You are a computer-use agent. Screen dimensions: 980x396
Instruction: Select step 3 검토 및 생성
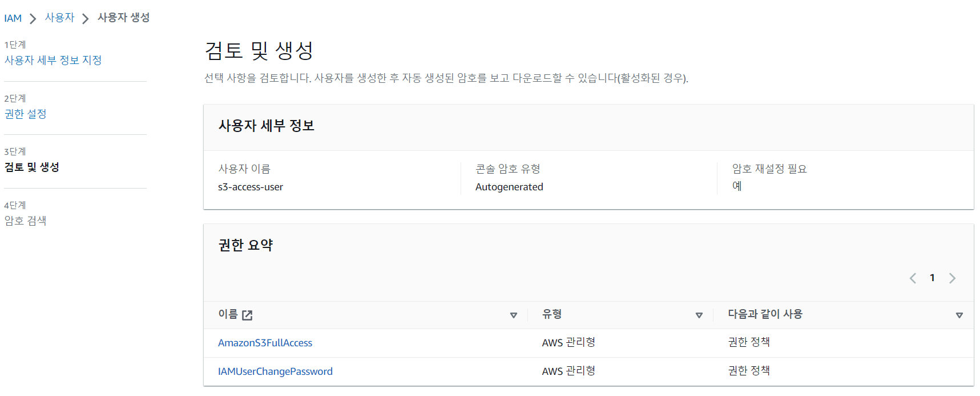tap(32, 167)
